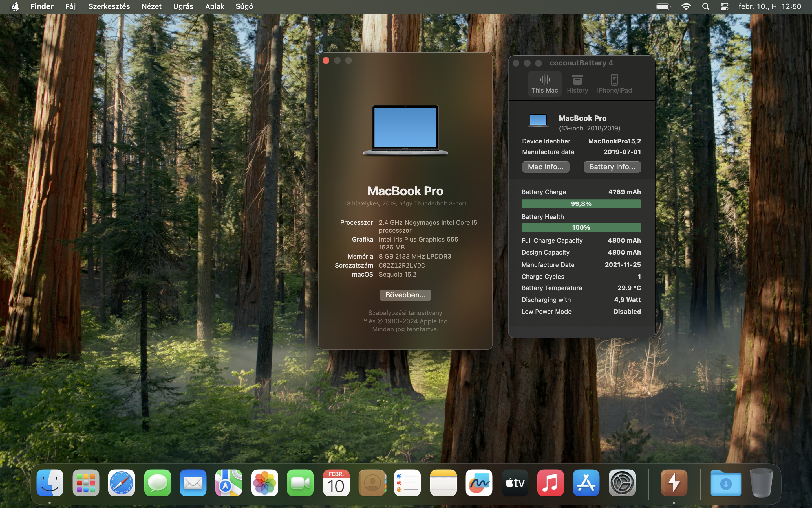
Task: Launch Apple TV from the Dock
Action: 515,483
